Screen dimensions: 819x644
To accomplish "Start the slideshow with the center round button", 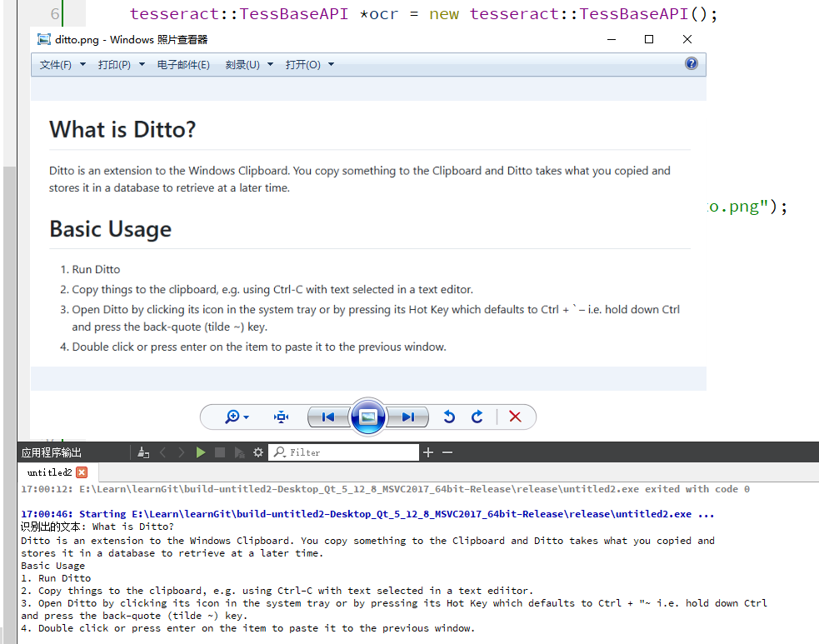I will tap(368, 417).
